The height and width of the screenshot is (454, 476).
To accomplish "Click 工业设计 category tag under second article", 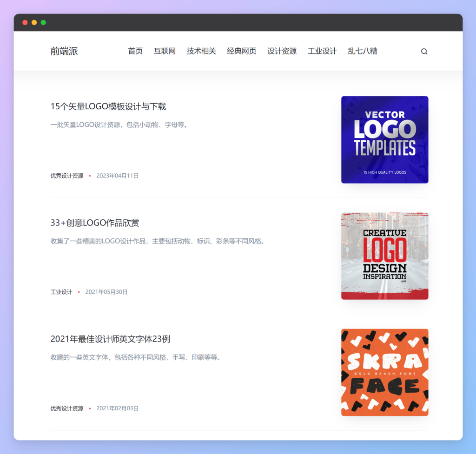I will tap(61, 292).
